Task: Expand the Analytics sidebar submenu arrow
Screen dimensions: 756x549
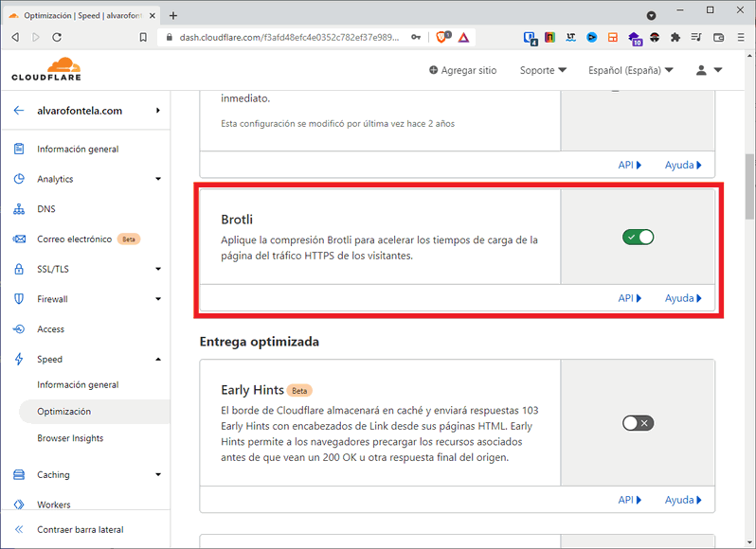Action: 158,179
